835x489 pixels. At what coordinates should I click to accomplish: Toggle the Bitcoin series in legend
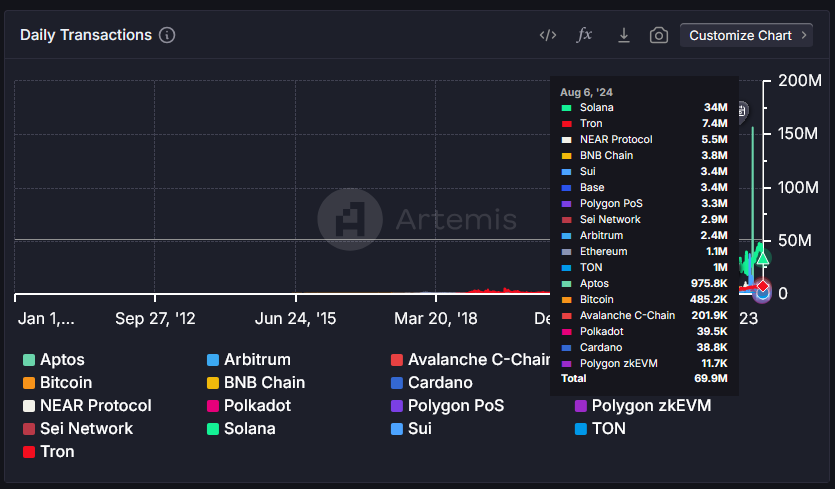58,382
